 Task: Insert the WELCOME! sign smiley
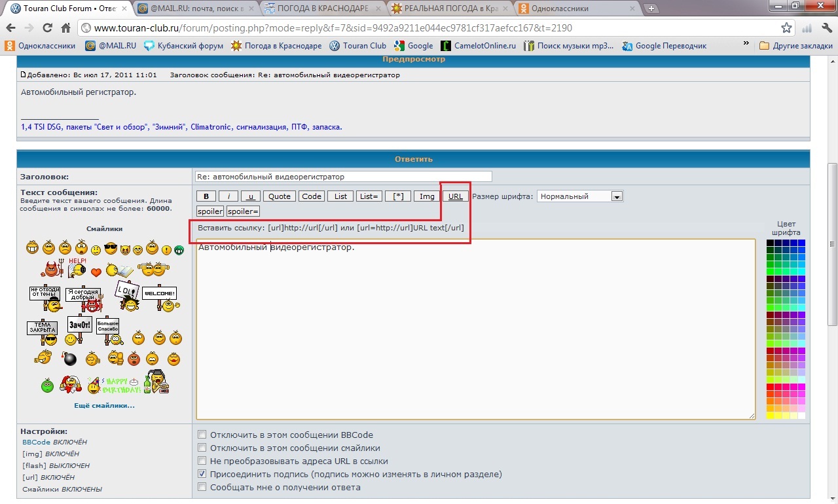pyautogui.click(x=160, y=299)
